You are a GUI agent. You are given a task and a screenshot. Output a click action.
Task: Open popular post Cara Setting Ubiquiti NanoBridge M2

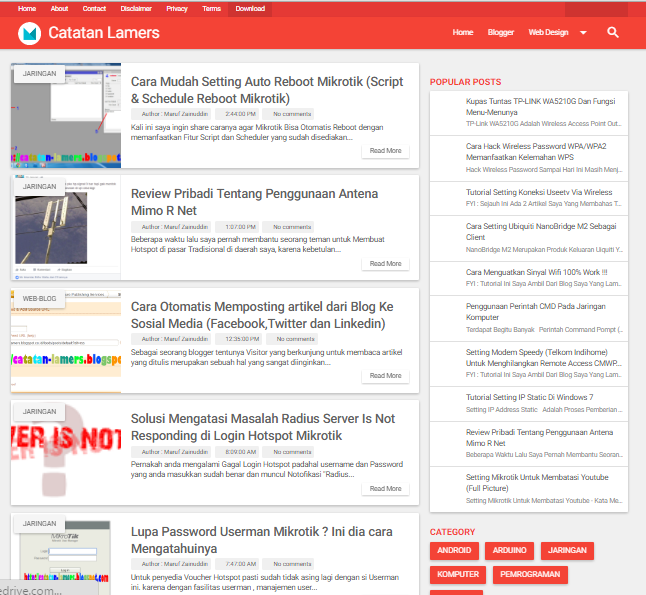[541, 232]
